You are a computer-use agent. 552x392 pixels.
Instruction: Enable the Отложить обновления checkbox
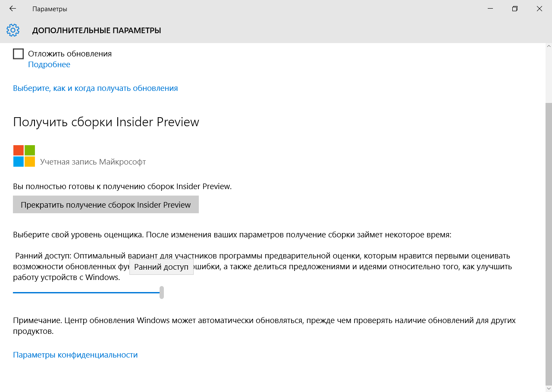[18, 54]
